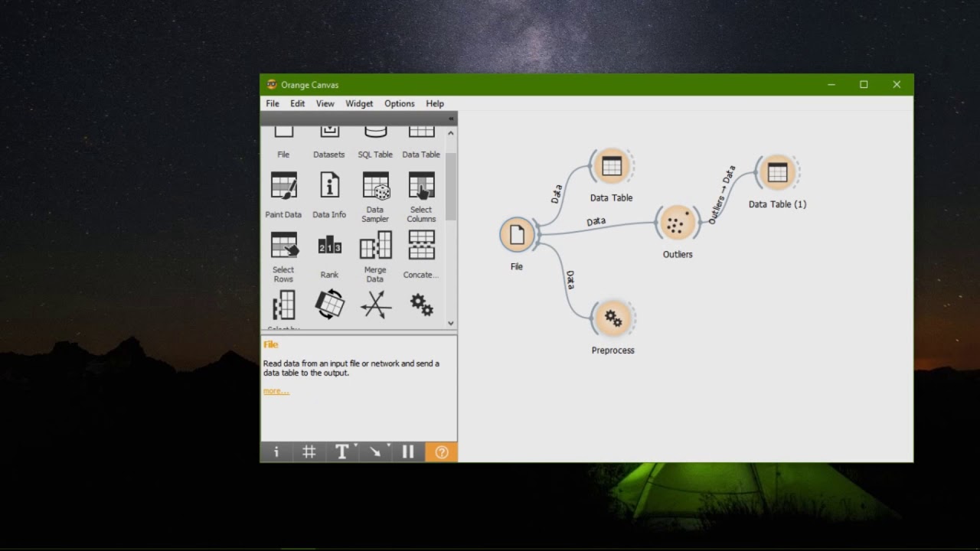Click the Datasets widget in the toolbox
The image size is (980, 551).
(329, 142)
